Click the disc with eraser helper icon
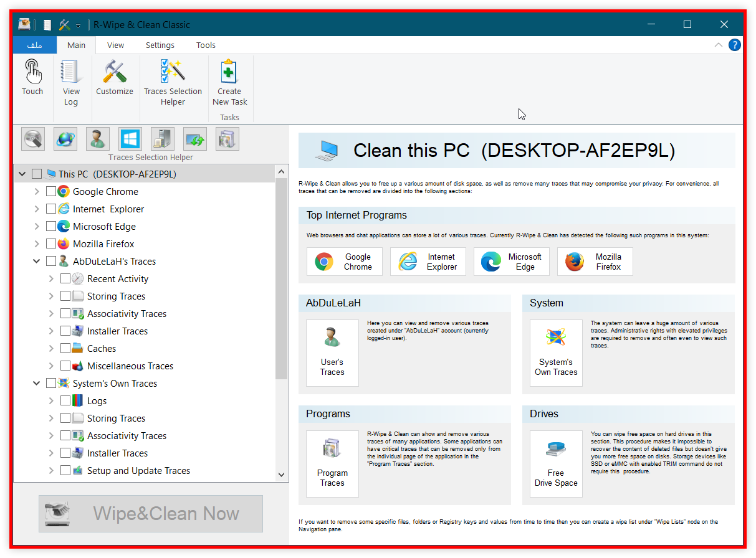Viewport: 756px width, 558px height. click(34, 139)
